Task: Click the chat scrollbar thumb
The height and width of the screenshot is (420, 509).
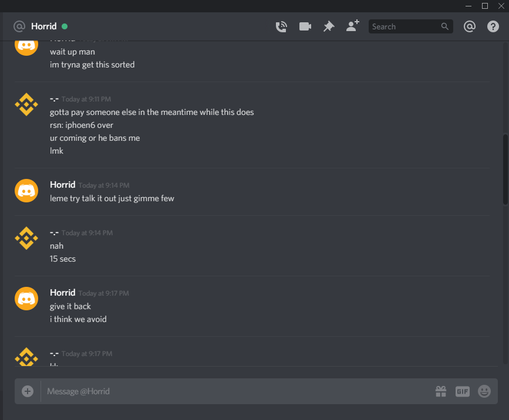Action: [x=505, y=169]
